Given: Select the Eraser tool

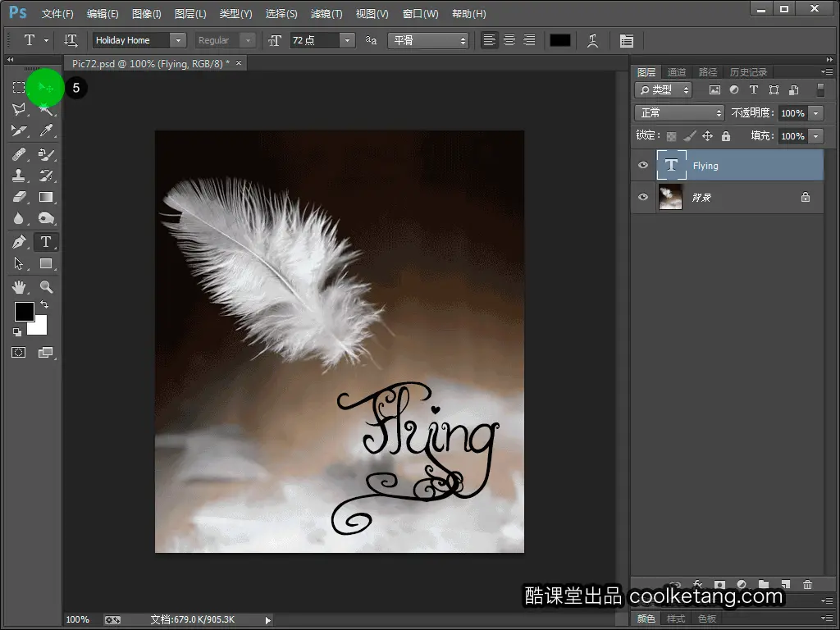Looking at the screenshot, I should 19,197.
